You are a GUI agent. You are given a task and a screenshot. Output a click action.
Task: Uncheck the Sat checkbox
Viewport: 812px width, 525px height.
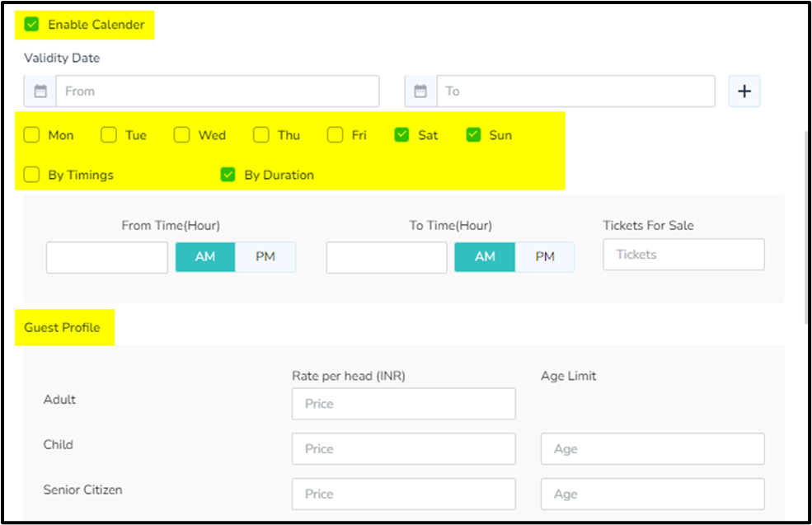click(x=401, y=135)
